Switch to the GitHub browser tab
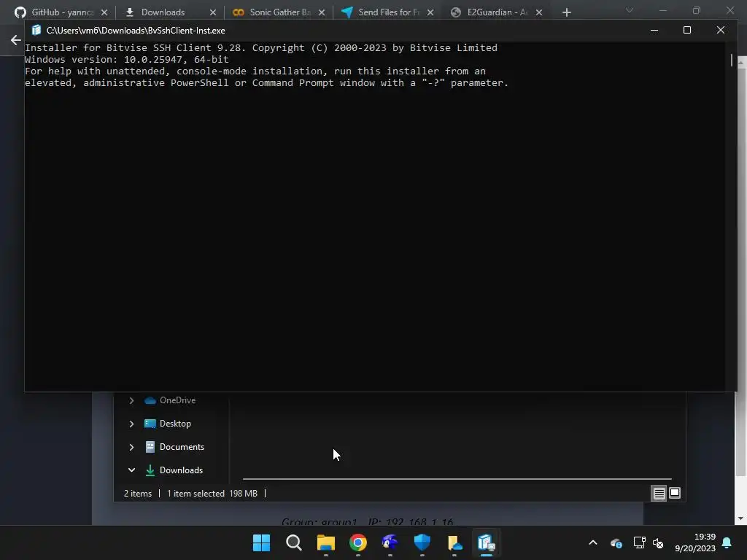The width and height of the screenshot is (747, 560). 60,12
